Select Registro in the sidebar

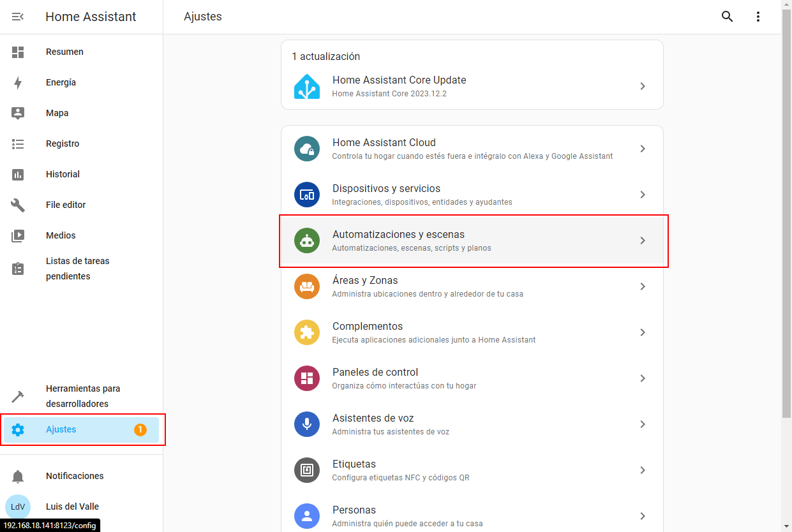(x=81, y=144)
